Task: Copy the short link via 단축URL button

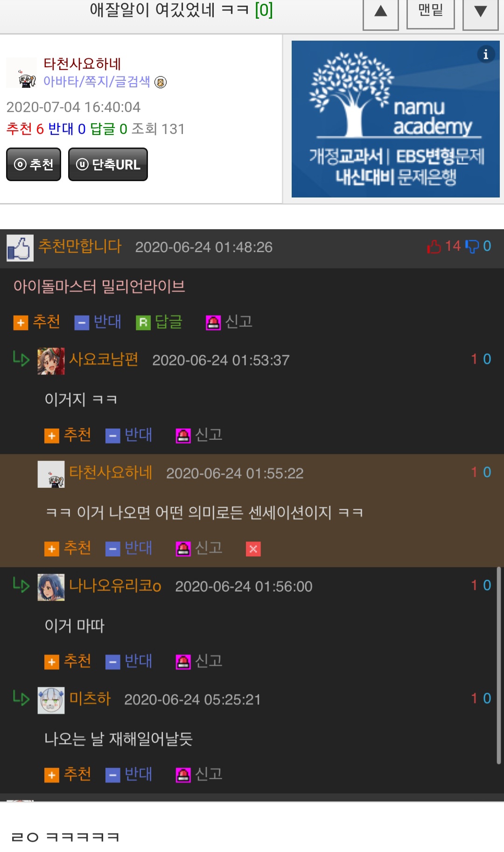Action: click(108, 164)
